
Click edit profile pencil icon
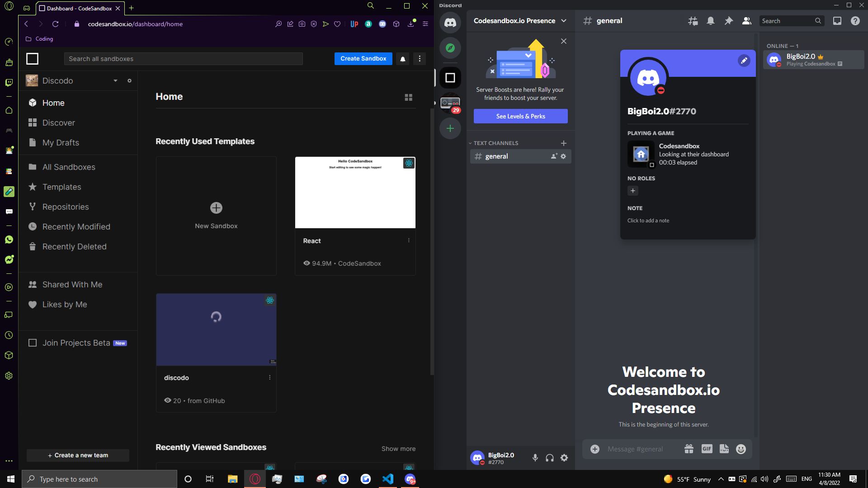pyautogui.click(x=744, y=61)
